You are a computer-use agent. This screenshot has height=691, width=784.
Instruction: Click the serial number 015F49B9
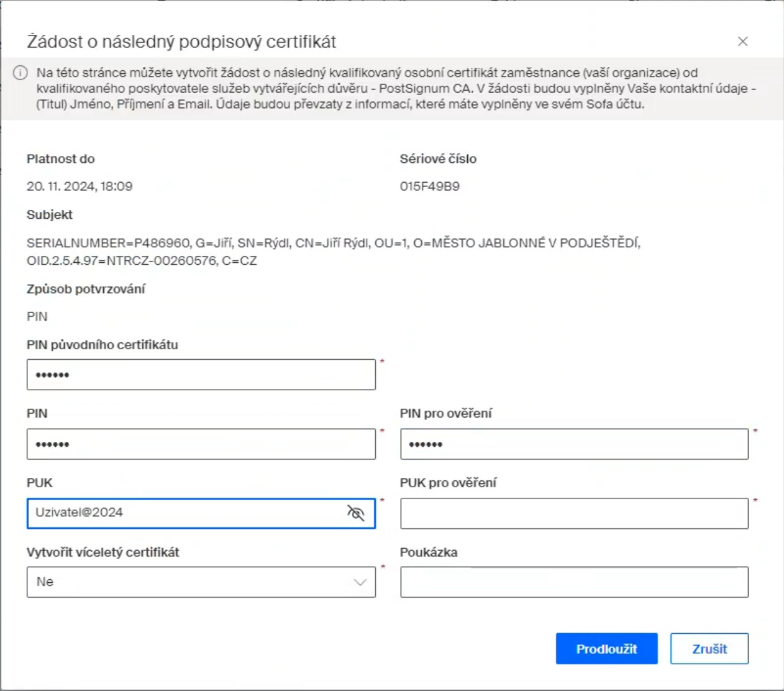click(430, 186)
